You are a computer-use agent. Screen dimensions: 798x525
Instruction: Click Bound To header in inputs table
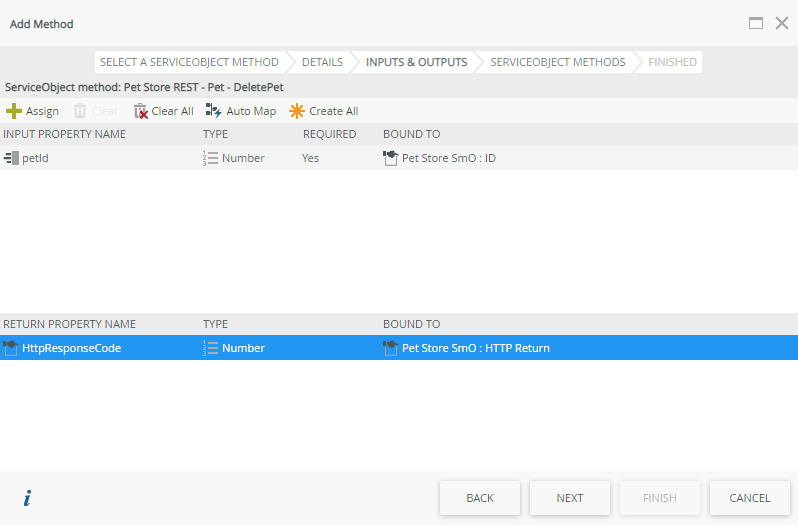[x=412, y=134]
